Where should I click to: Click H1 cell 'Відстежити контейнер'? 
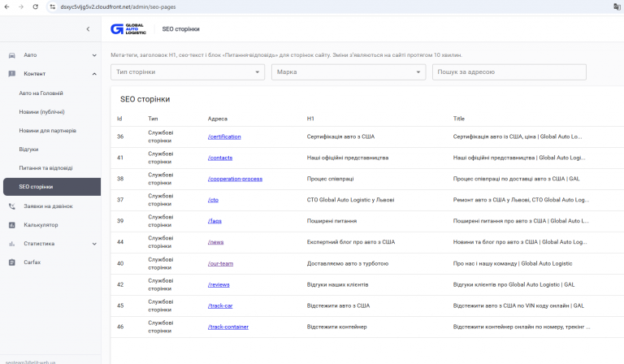336,327
